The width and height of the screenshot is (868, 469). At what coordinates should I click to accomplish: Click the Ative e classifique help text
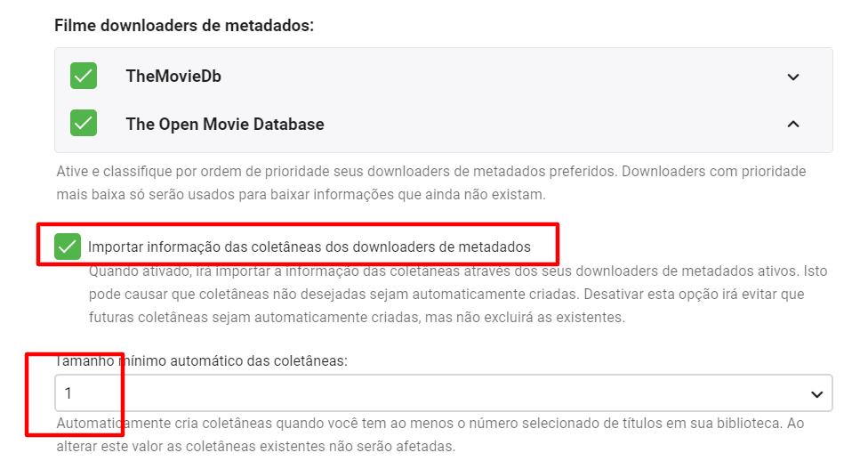[267, 171]
